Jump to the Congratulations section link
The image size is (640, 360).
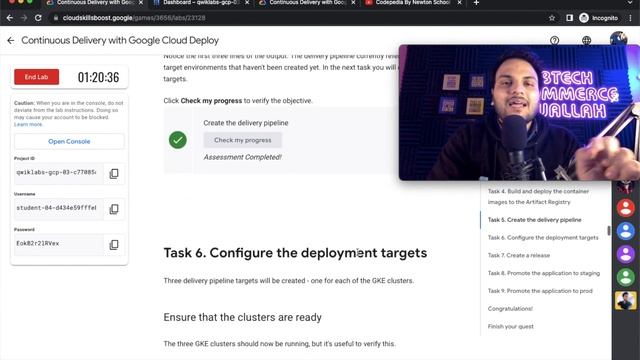510,309
